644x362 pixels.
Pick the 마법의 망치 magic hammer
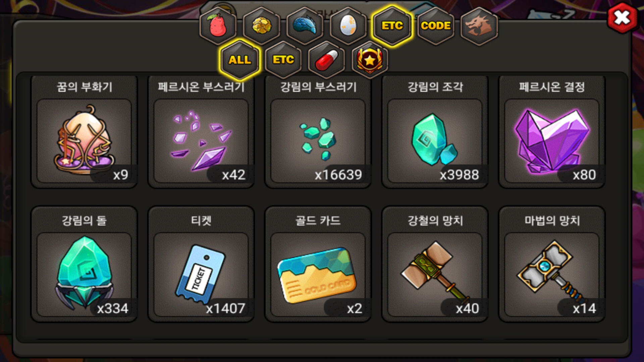552,264
